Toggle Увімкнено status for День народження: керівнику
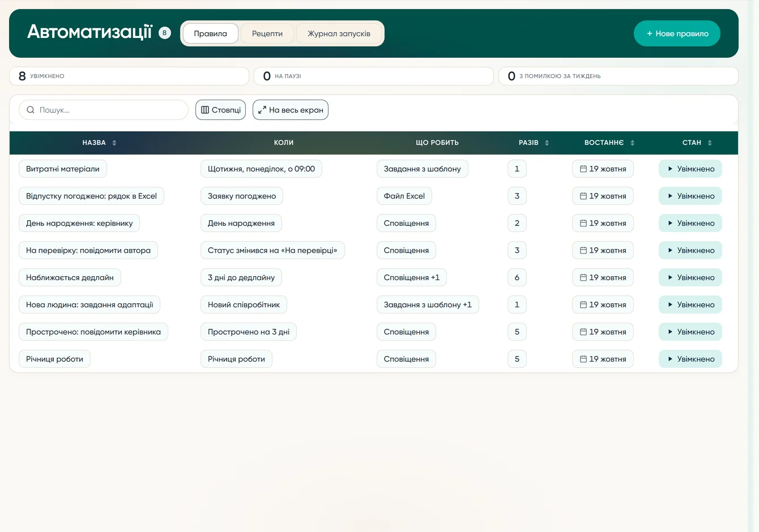Viewport: 759px width, 532px height. point(690,223)
